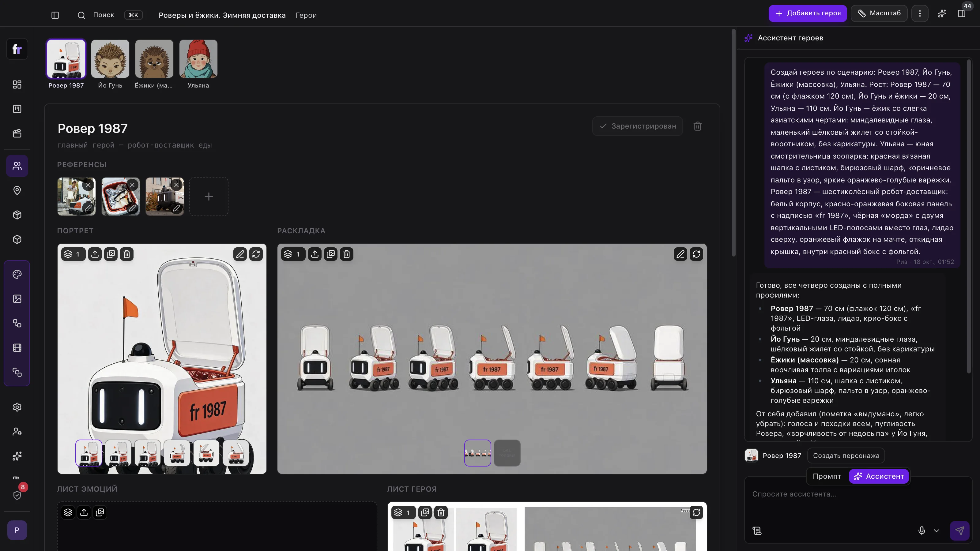The image size is (980, 551).
Task: Open the Герои breadcrumb link
Action: 306,15
